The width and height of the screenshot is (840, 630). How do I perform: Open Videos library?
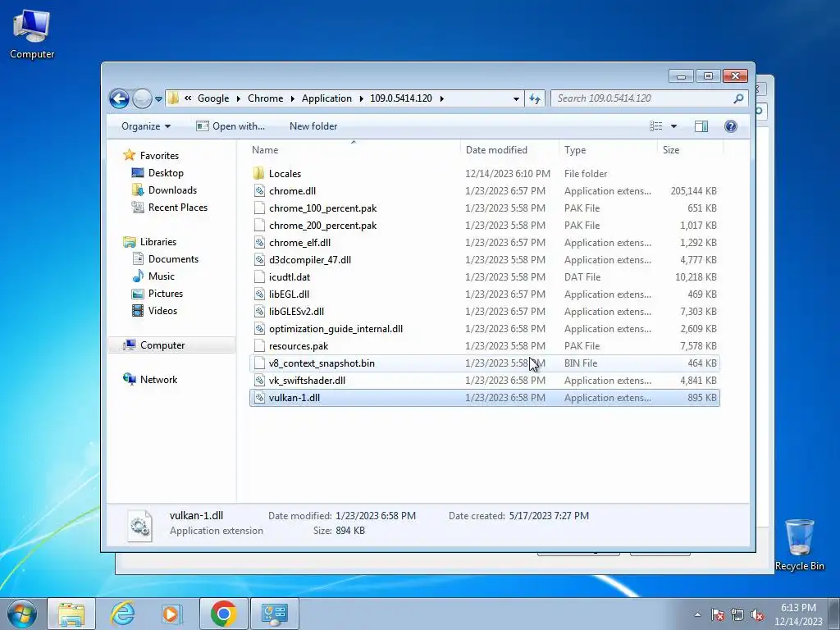(162, 311)
